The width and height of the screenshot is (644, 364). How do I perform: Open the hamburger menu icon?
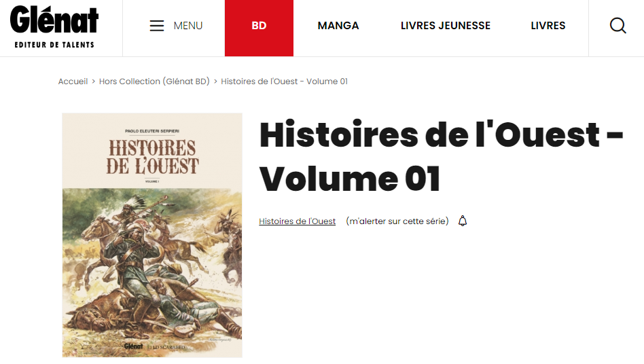[156, 25]
